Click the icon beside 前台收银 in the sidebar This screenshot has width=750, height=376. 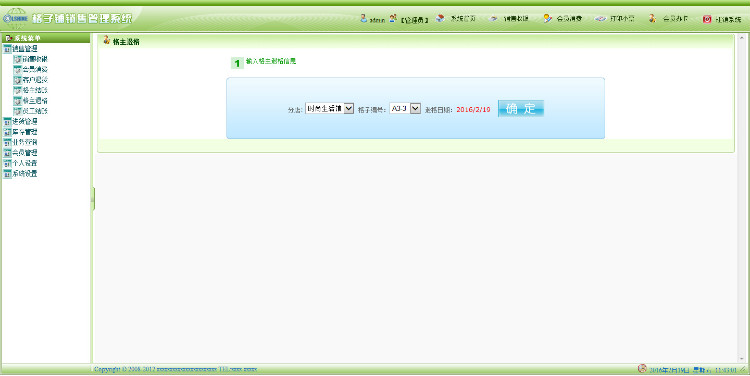[18, 59]
